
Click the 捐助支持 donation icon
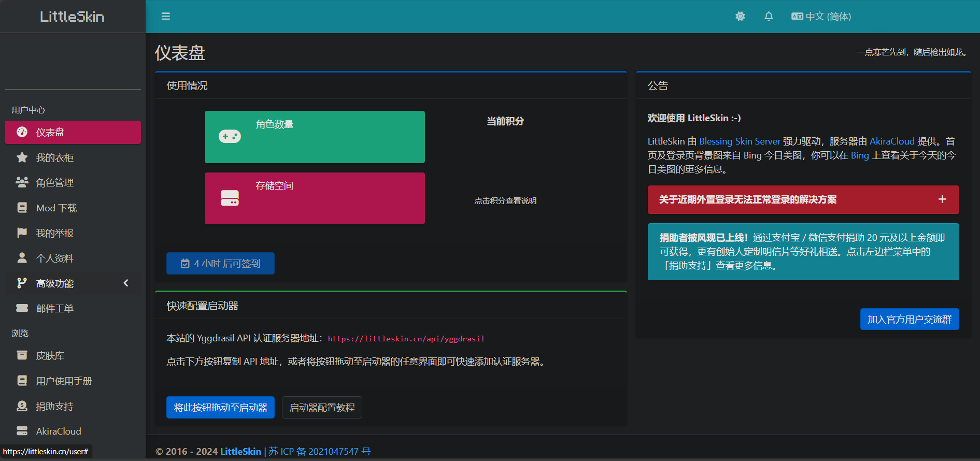(22, 406)
